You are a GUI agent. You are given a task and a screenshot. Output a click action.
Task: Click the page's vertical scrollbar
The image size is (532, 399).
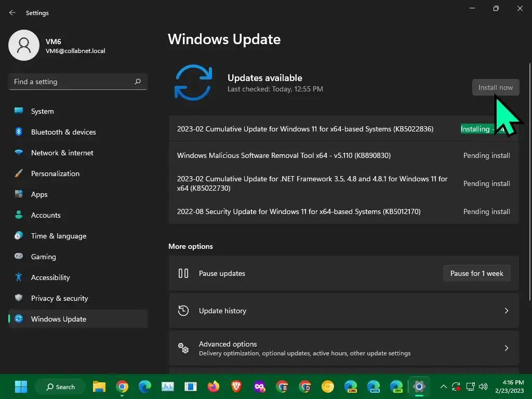pyautogui.click(x=529, y=181)
